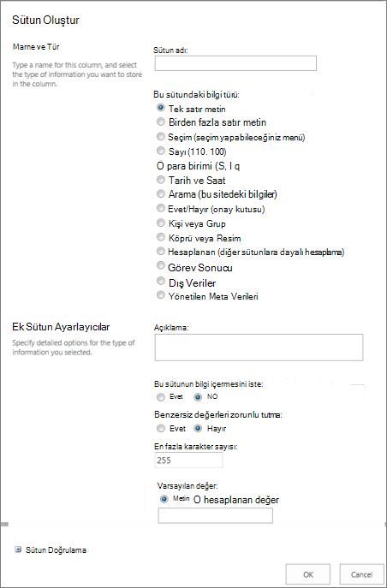Image resolution: width=387 pixels, height=588 pixels.
Task: Click the Sütun adı input field
Action: [x=235, y=63]
